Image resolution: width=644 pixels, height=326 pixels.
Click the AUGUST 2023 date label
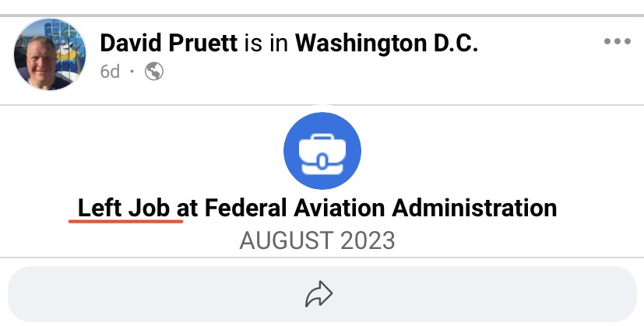tap(317, 240)
